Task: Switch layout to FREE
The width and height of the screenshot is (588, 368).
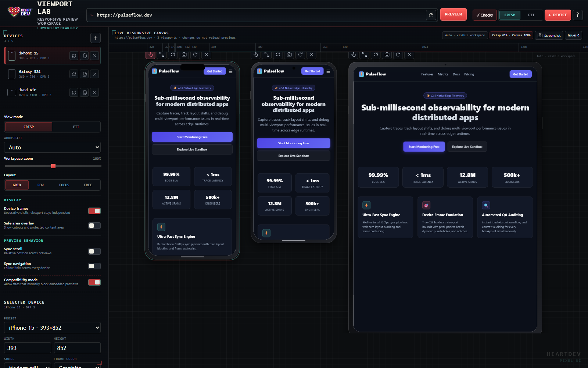Action: [88, 185]
